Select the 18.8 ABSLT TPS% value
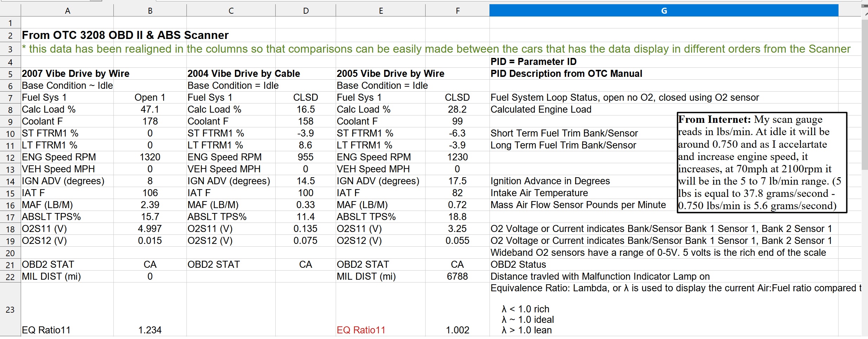868x339 pixels. [x=457, y=217]
